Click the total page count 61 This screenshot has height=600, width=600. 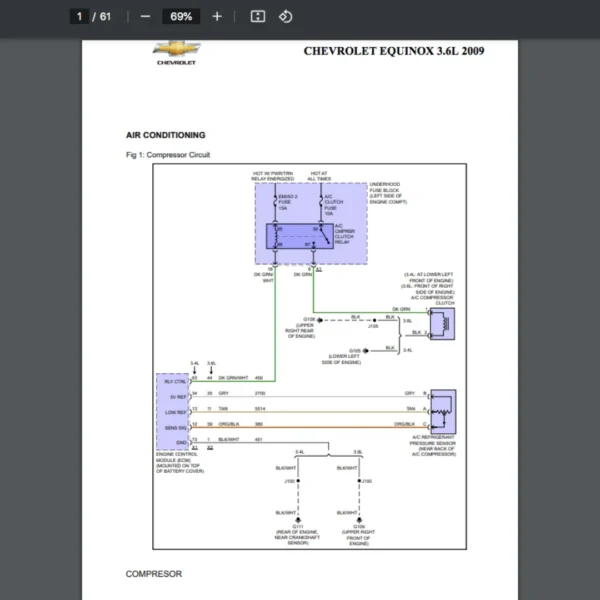pos(106,17)
